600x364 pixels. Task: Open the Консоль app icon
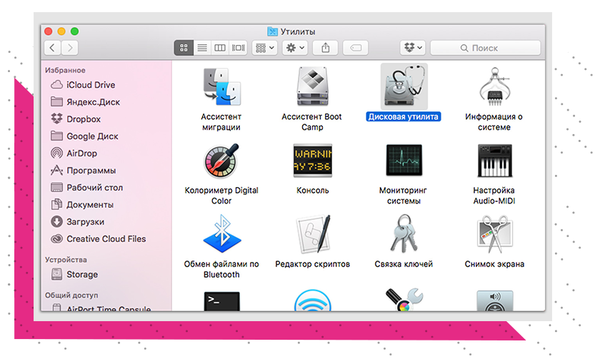(x=312, y=161)
